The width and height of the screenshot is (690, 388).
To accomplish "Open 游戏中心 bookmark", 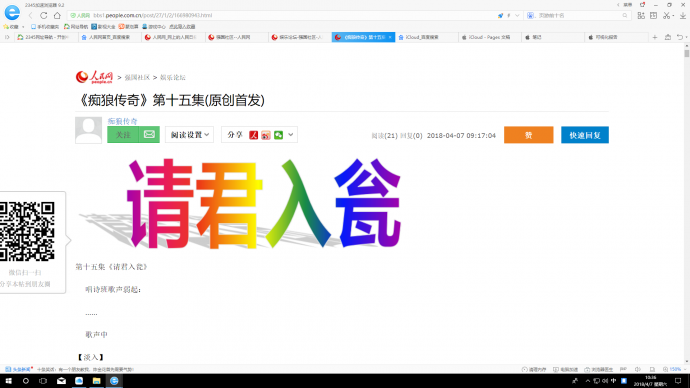I will tap(154, 27).
